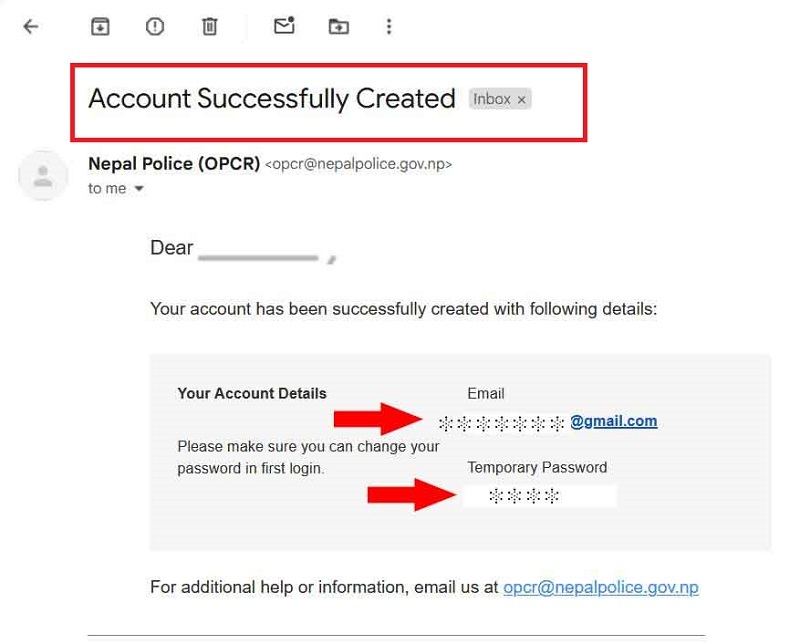Screen dimensions: 800x644
Task: Click the "Account Successfully Created" subject line
Action: click(272, 99)
